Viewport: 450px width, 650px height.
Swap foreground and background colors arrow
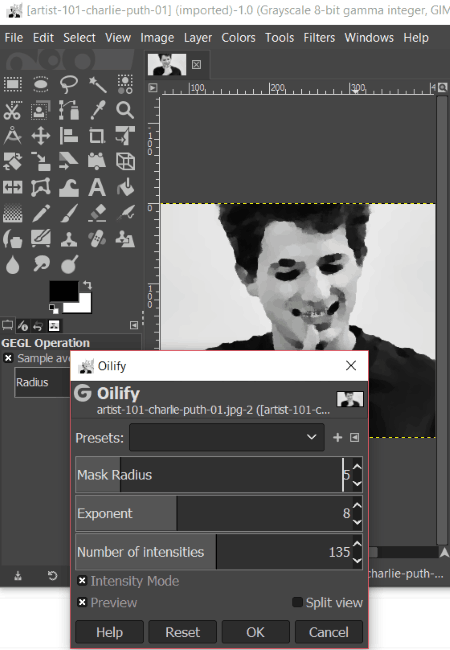coord(87,285)
